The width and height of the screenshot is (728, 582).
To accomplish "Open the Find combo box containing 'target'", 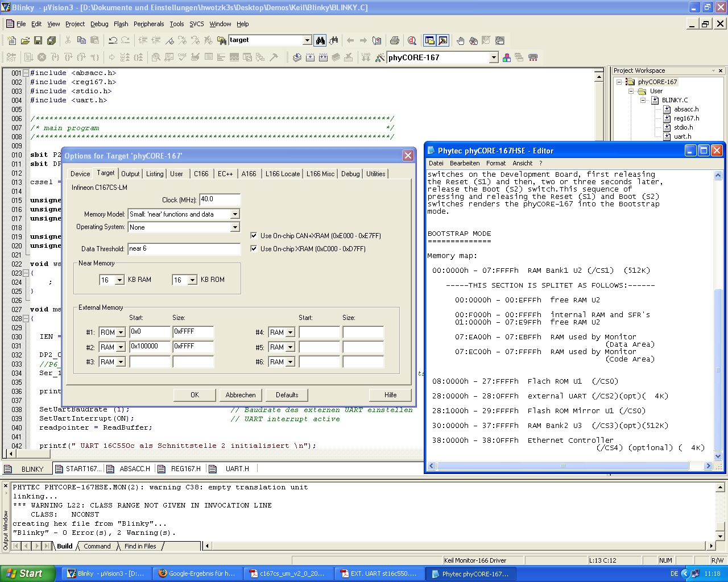I will click(x=307, y=40).
